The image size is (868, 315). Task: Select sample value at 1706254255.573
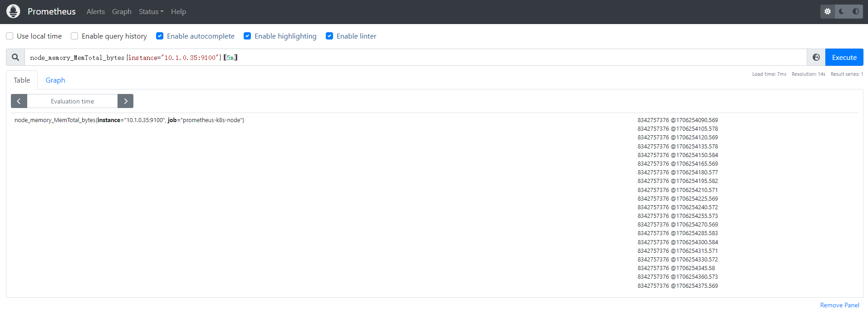point(678,216)
